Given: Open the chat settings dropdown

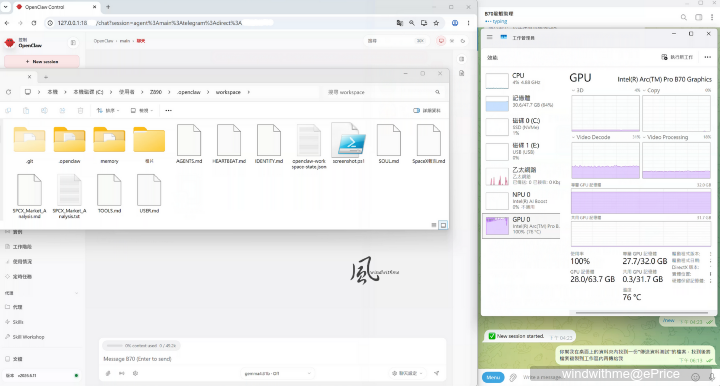Looking at the screenshot, I should pos(407,374).
